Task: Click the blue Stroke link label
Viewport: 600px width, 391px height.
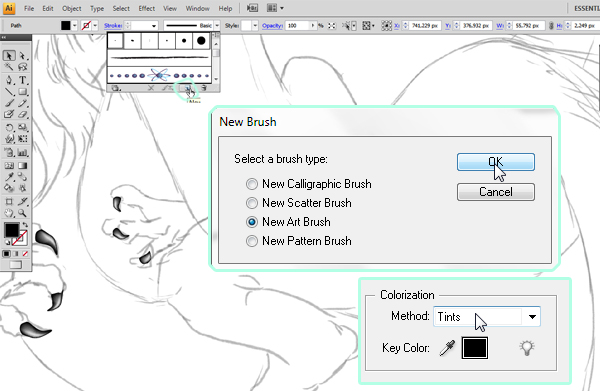Action: (113, 26)
